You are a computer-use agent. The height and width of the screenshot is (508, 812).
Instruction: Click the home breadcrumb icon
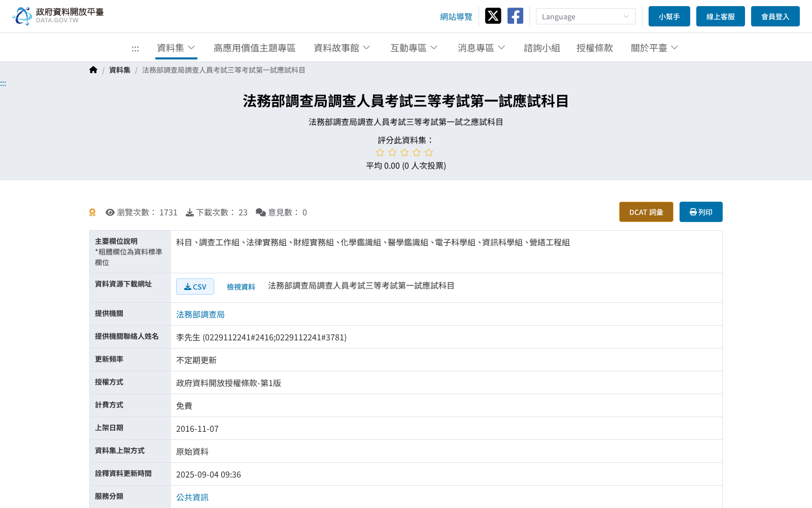click(x=93, y=70)
